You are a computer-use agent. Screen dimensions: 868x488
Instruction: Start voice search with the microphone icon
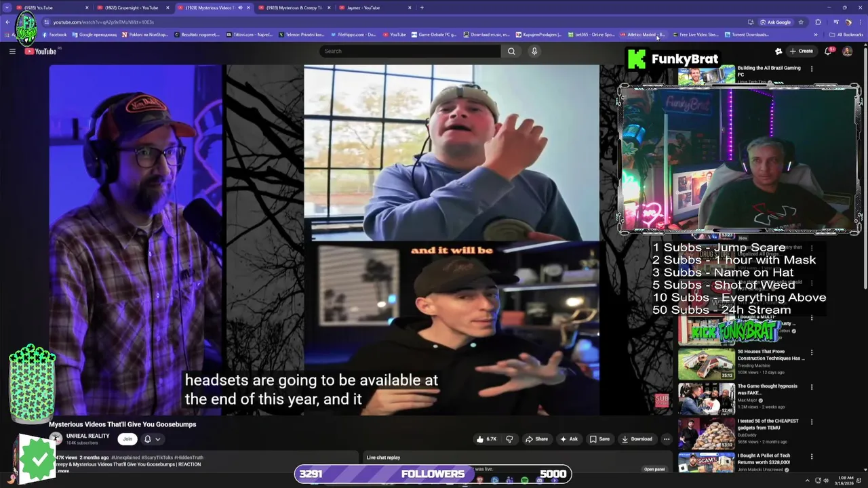(x=534, y=51)
